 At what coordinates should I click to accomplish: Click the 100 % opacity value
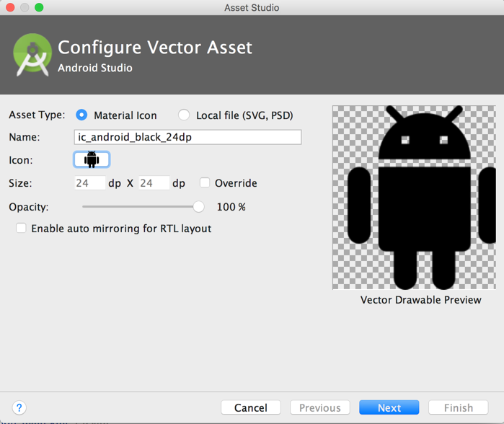[231, 207]
